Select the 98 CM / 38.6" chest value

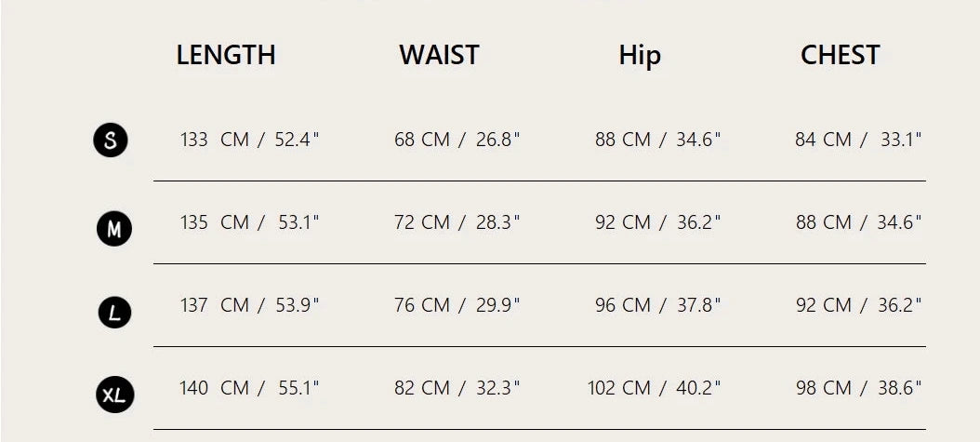tap(858, 388)
